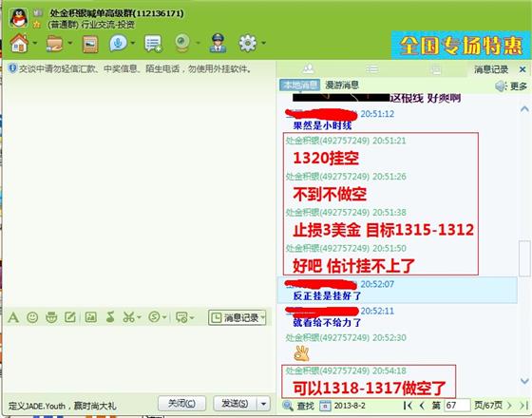
Task: Expand the send button options arrow
Action: click(x=264, y=404)
